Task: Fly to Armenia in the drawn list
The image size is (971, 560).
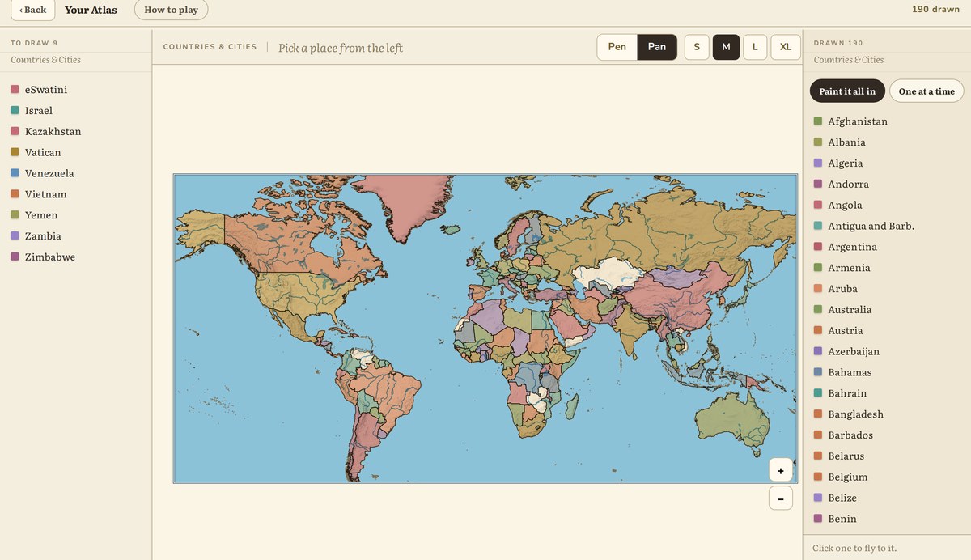Action: pyautogui.click(x=887, y=268)
